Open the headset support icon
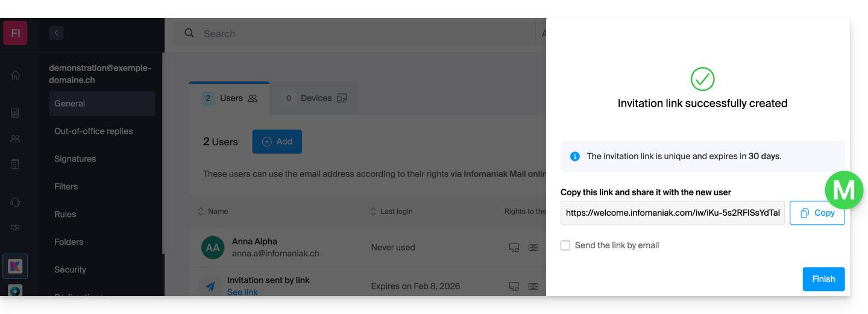Screen dimensions: 868x314 coord(16,203)
